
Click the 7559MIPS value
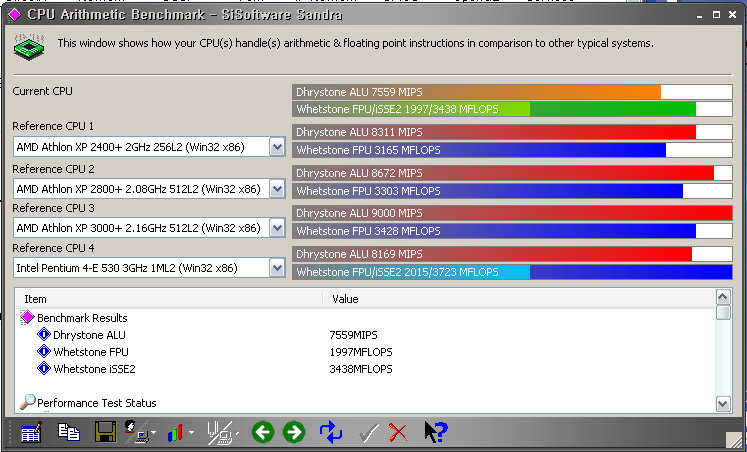353,335
